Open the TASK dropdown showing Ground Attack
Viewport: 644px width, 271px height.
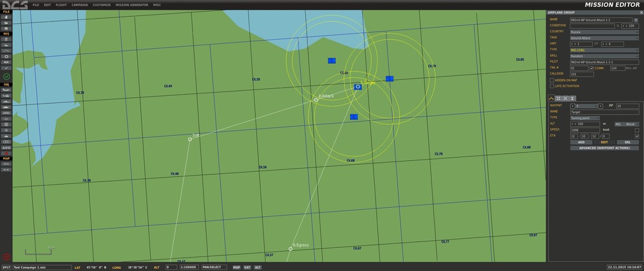click(604, 38)
